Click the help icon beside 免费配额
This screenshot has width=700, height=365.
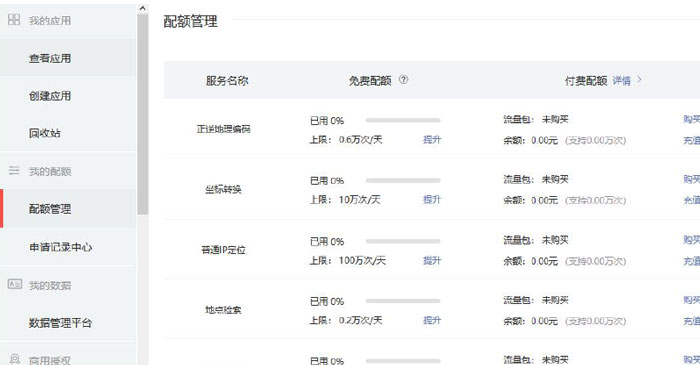(x=403, y=80)
